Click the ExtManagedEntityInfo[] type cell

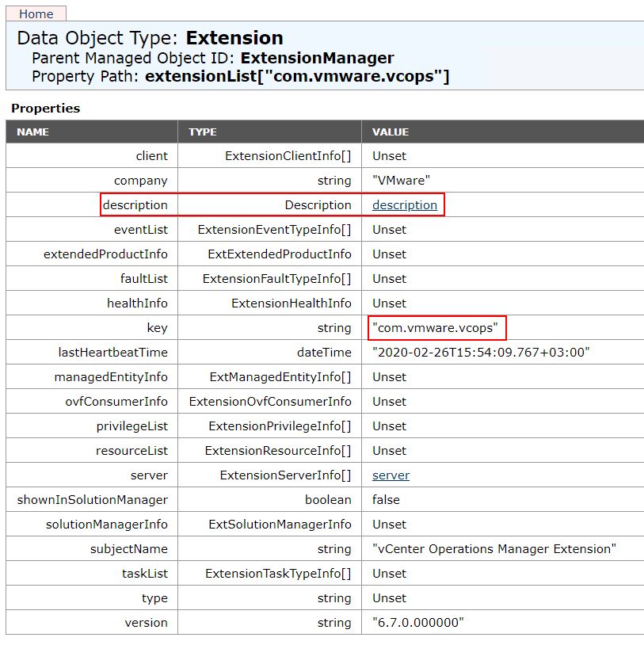(x=280, y=377)
